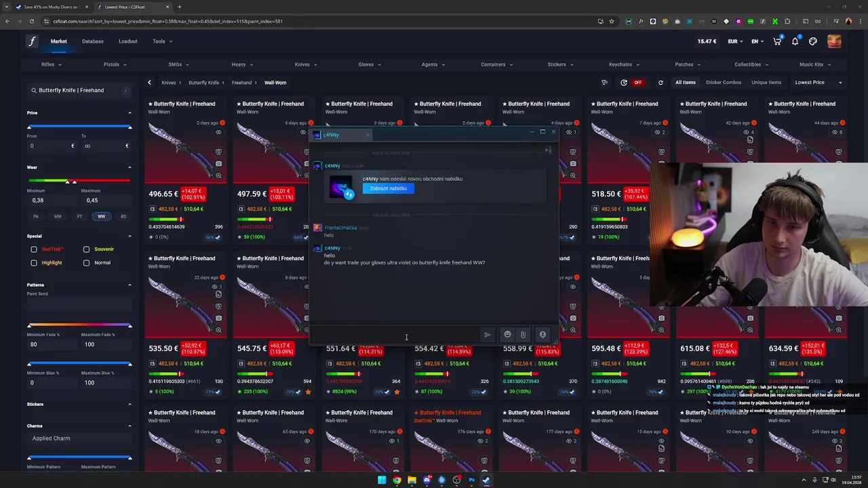Collapse the Wear filter section

click(130, 167)
